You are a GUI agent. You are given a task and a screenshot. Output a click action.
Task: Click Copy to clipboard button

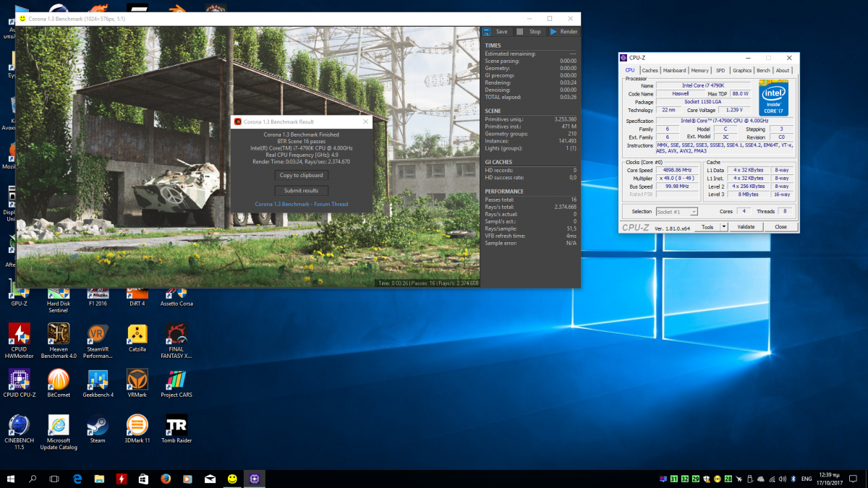tap(302, 175)
